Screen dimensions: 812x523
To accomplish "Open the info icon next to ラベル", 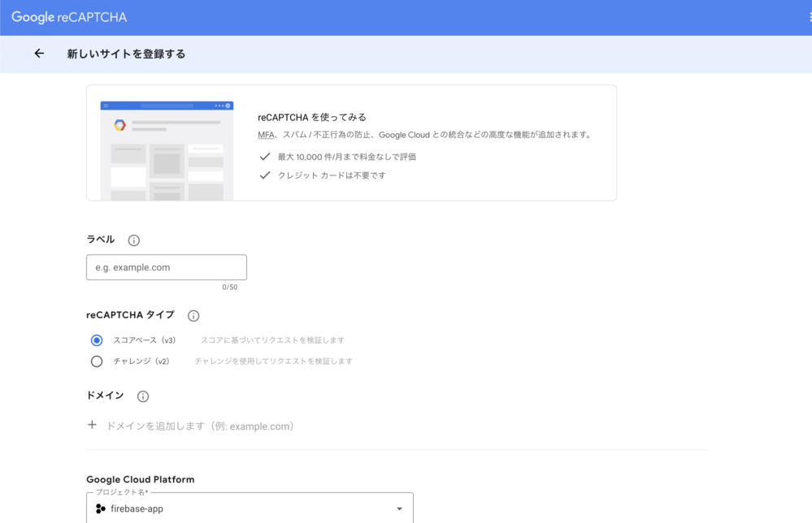I will (x=133, y=240).
